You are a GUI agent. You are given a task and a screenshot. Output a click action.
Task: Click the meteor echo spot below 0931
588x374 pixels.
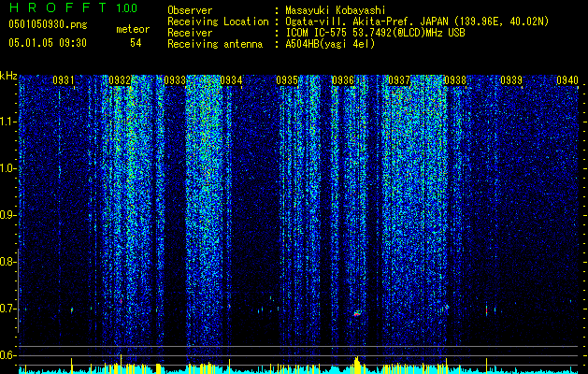coord(72,310)
